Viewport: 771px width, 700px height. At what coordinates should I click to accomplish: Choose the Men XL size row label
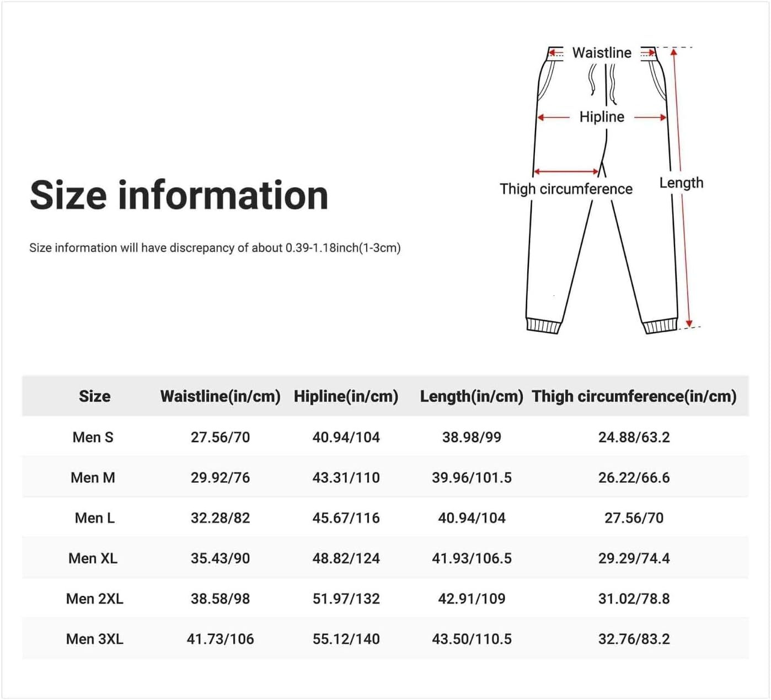coord(93,558)
